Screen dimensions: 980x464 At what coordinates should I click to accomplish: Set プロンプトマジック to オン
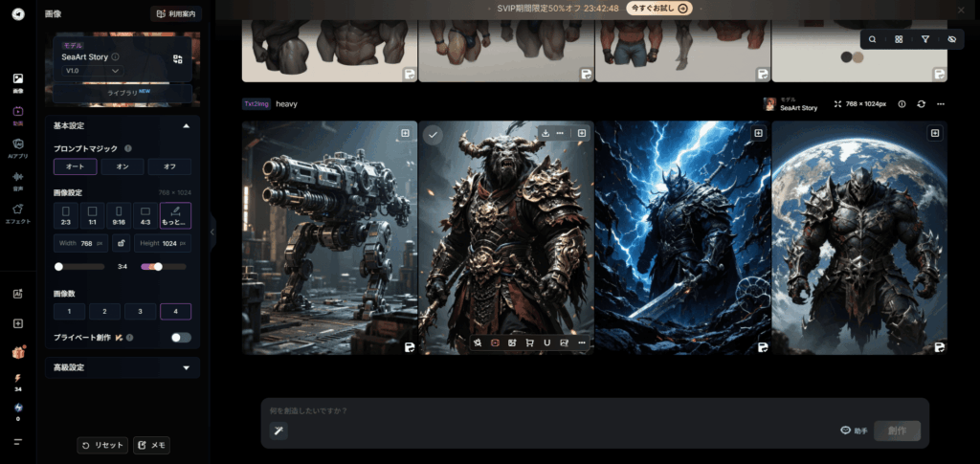[122, 166]
